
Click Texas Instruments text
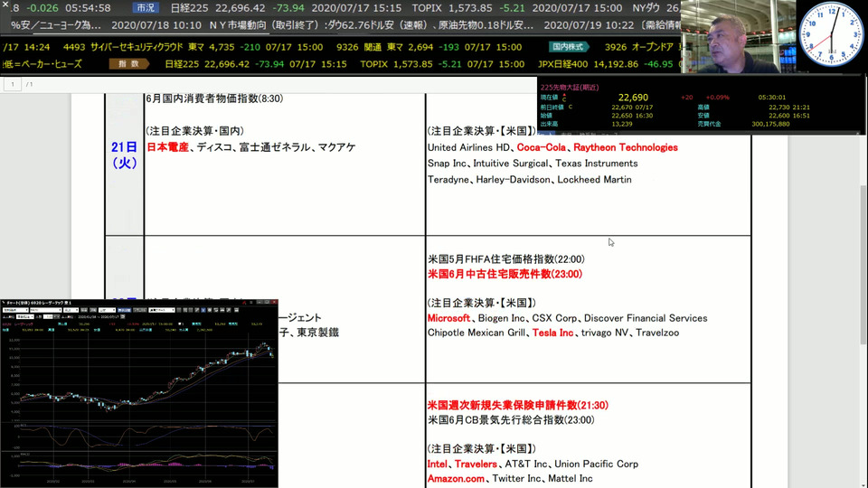click(x=596, y=164)
